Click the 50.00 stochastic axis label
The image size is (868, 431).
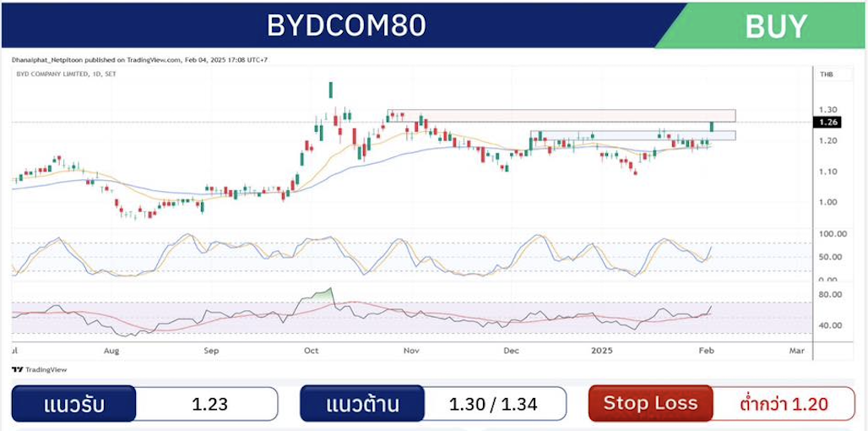click(x=831, y=257)
